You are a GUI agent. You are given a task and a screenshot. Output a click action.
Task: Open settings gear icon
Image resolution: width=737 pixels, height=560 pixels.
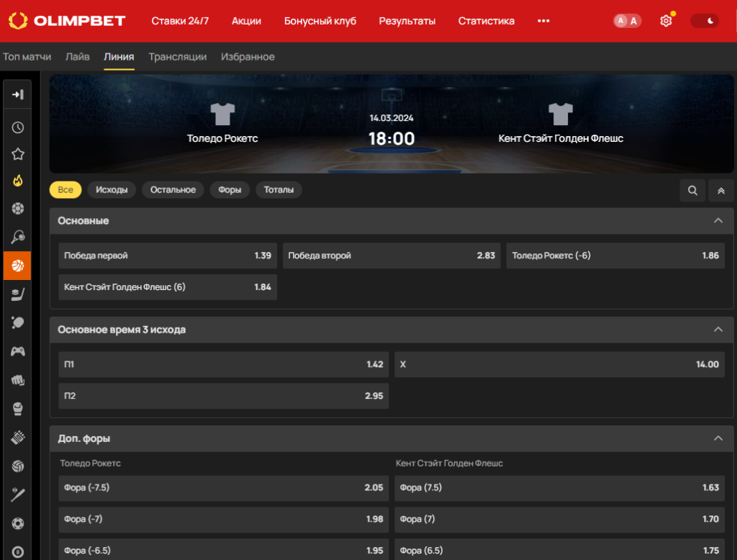[666, 21]
